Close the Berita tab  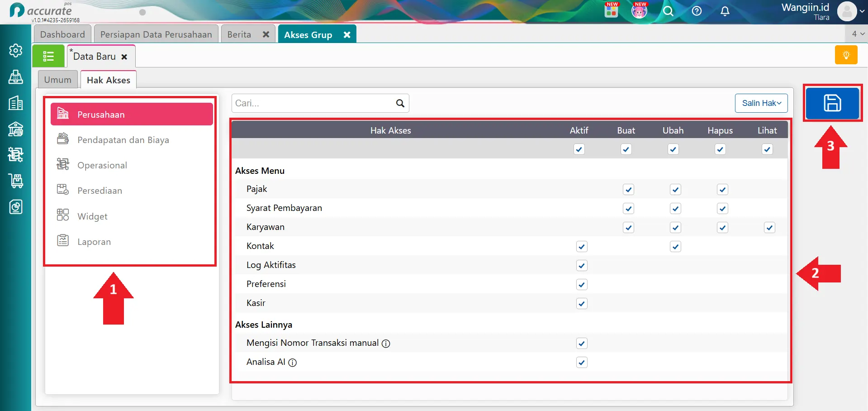[x=266, y=34]
